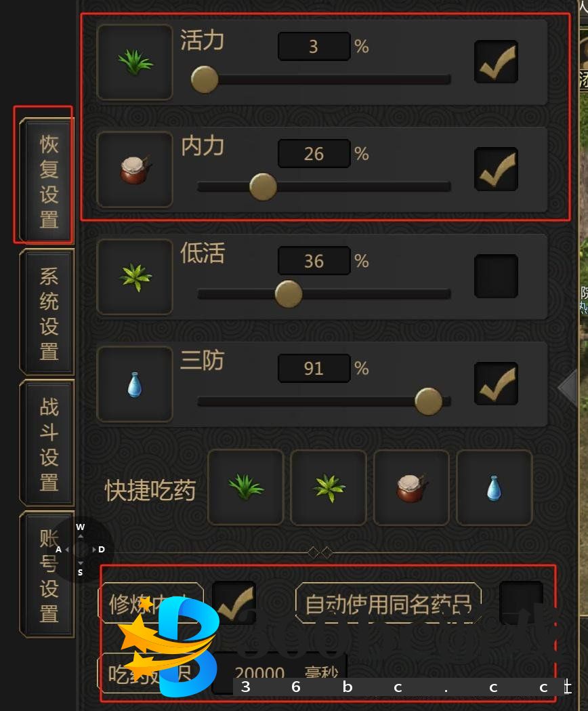Click the blue potion bottle icon beside 三防
588x711 pixels.
pos(135,384)
